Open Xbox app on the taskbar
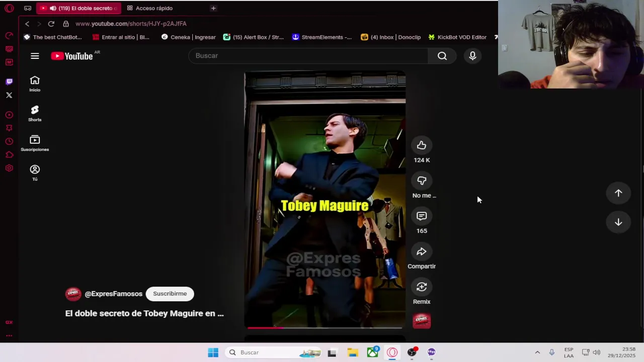The height and width of the screenshot is (362, 644). (x=372, y=352)
